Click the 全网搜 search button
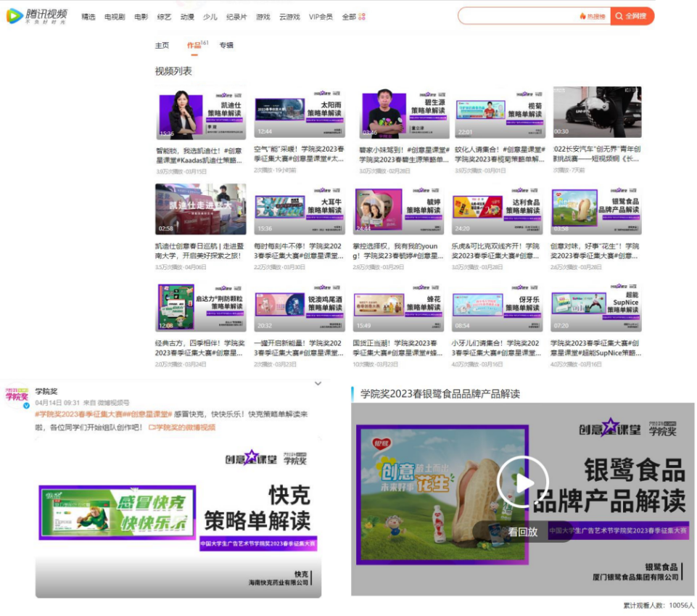Screen dimensions: 697x616 pyautogui.click(x=632, y=16)
